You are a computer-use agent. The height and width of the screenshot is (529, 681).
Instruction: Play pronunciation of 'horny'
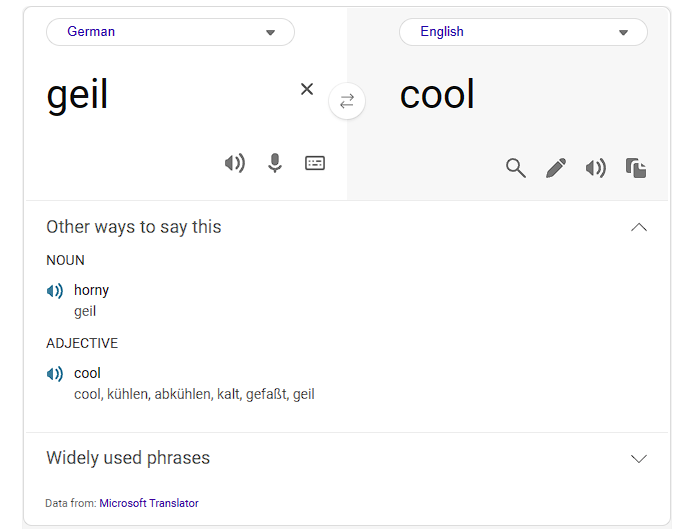pyautogui.click(x=55, y=291)
